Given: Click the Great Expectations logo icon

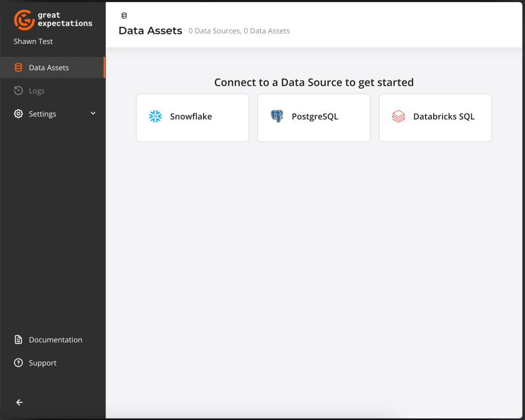Looking at the screenshot, I should click(x=24, y=19).
